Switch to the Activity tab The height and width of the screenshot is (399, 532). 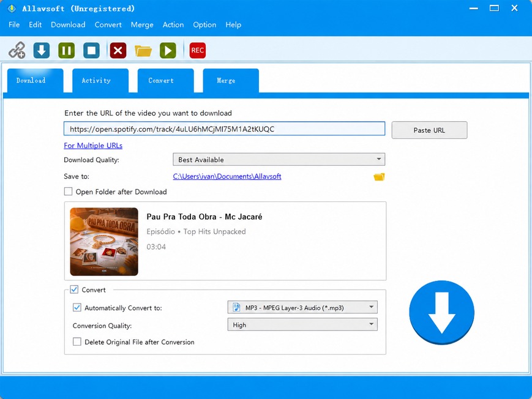click(x=100, y=81)
